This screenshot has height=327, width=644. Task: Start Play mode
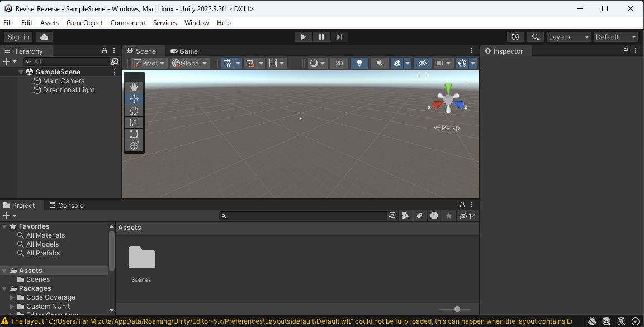tap(304, 37)
